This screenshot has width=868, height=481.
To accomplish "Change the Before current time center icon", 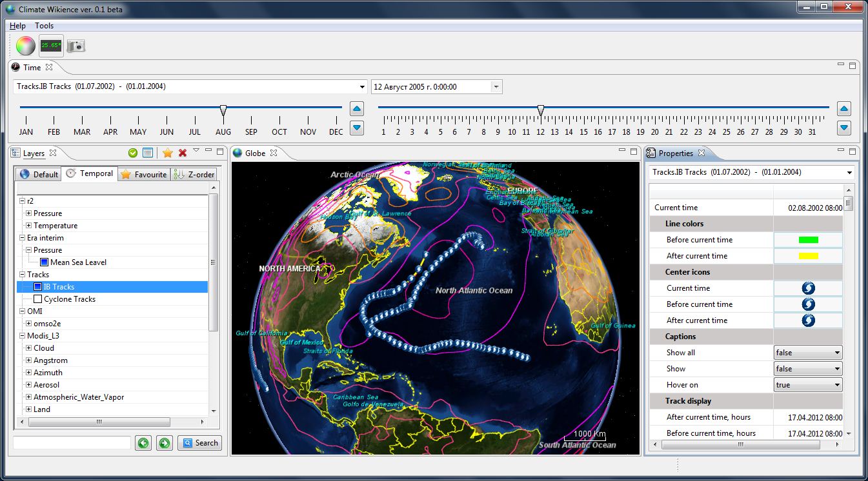I will tap(808, 304).
